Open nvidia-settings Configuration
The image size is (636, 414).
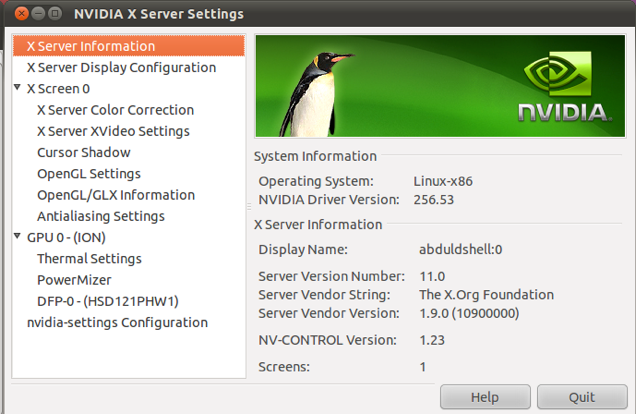click(x=117, y=323)
